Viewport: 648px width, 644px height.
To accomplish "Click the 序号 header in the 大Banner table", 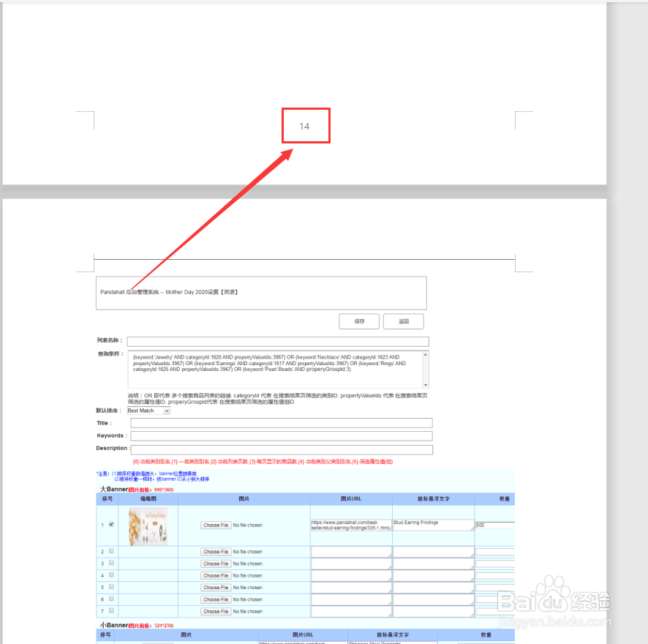I will click(108, 499).
